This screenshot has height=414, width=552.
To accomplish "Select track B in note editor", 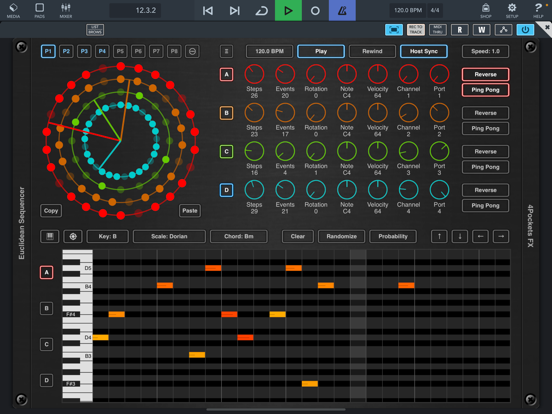I will [x=46, y=308].
